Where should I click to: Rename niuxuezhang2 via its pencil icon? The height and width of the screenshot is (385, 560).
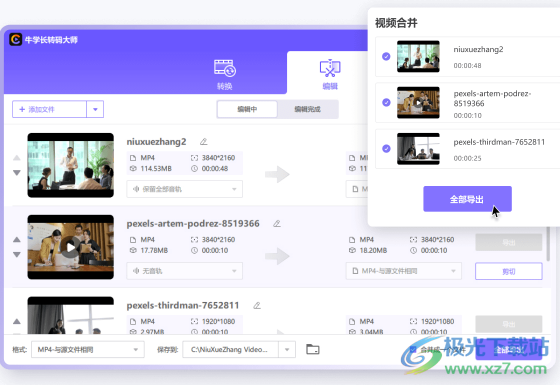(x=204, y=142)
